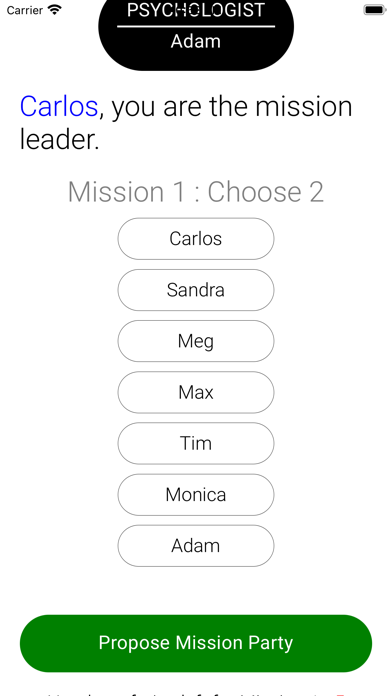Viewport: 392px width, 696px height.
Task: Choose Max for the mission
Action: [196, 392]
